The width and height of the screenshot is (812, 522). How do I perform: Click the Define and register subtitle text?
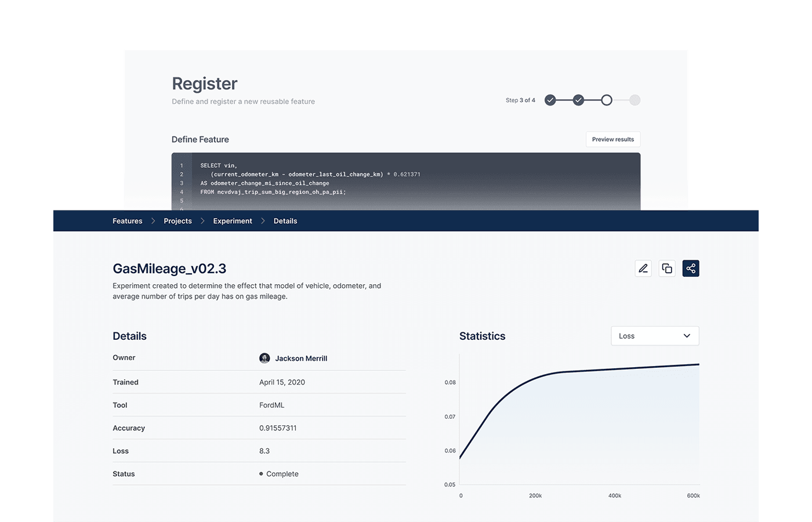point(244,101)
